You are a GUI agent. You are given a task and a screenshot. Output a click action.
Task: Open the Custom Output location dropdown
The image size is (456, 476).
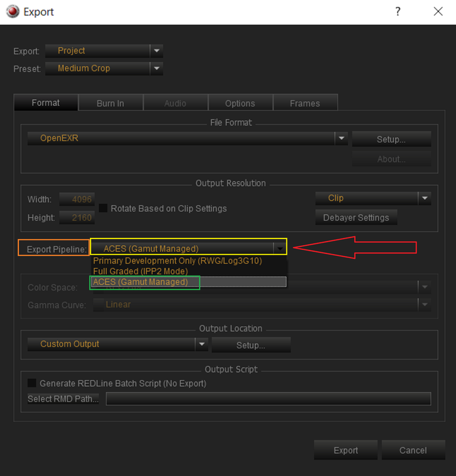pos(118,344)
